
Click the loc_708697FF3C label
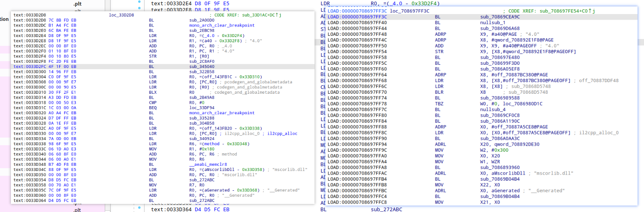(410, 11)
